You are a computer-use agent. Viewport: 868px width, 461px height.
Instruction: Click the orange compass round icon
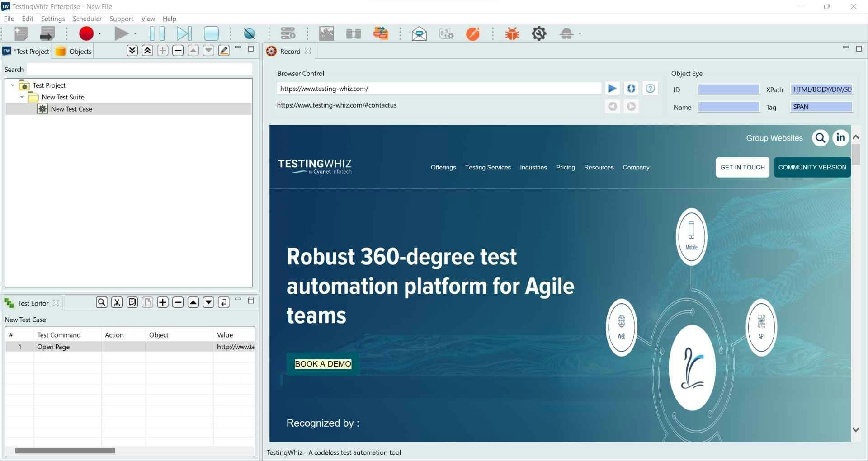(473, 33)
